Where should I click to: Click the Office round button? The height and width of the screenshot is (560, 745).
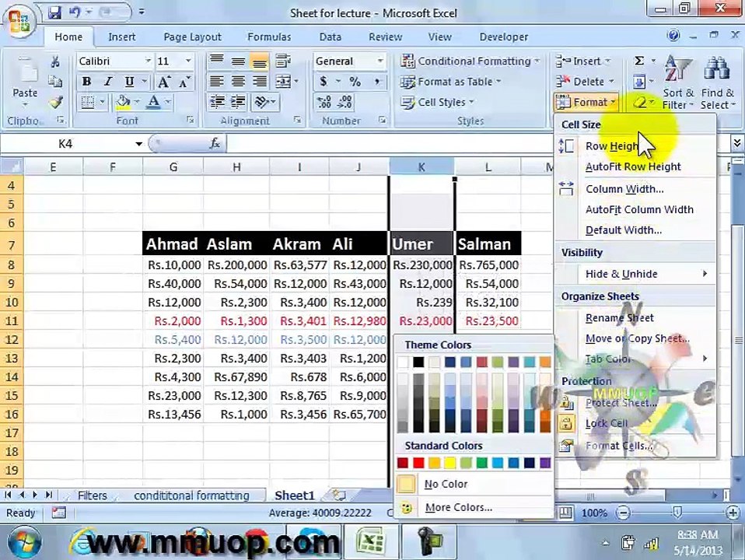pyautogui.click(x=19, y=22)
